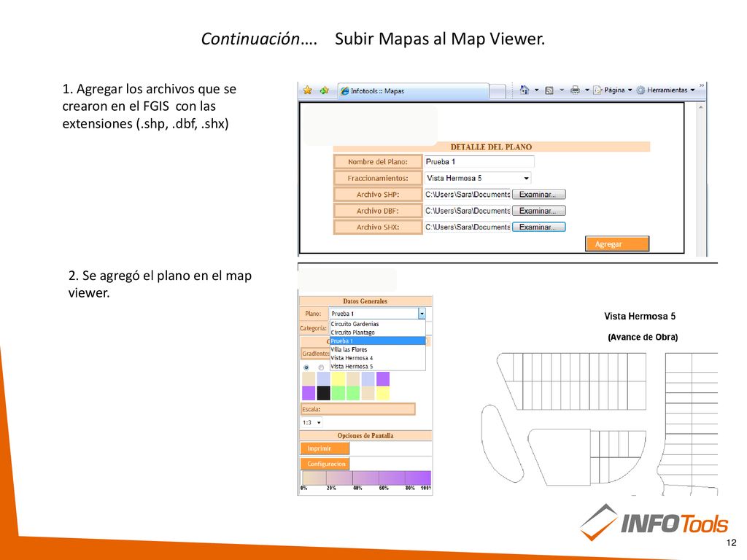
Task: Pick the purple swatch in bottom row
Action: (x=309, y=393)
